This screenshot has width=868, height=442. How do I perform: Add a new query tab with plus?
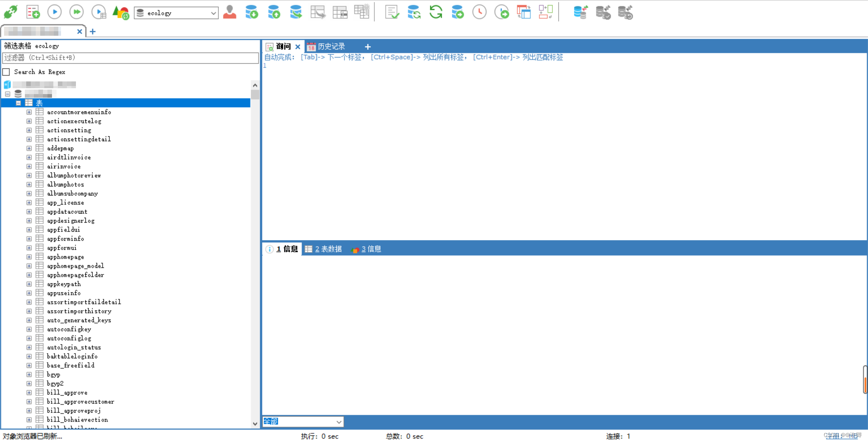(368, 47)
